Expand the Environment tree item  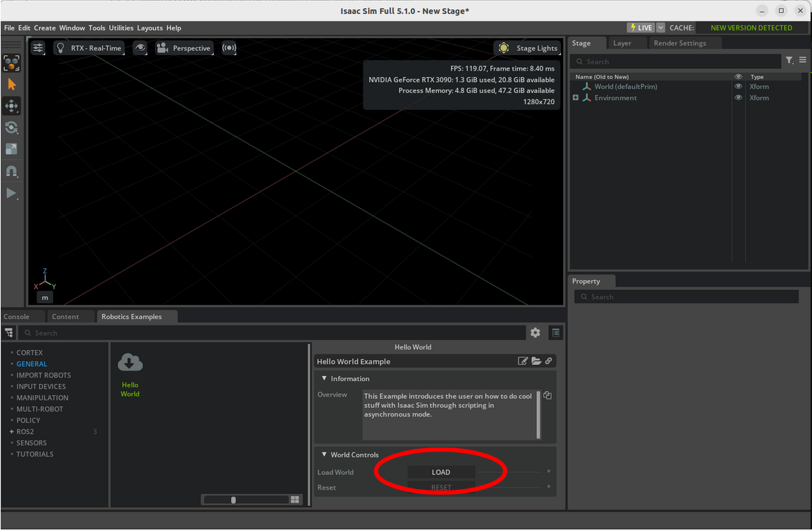576,98
